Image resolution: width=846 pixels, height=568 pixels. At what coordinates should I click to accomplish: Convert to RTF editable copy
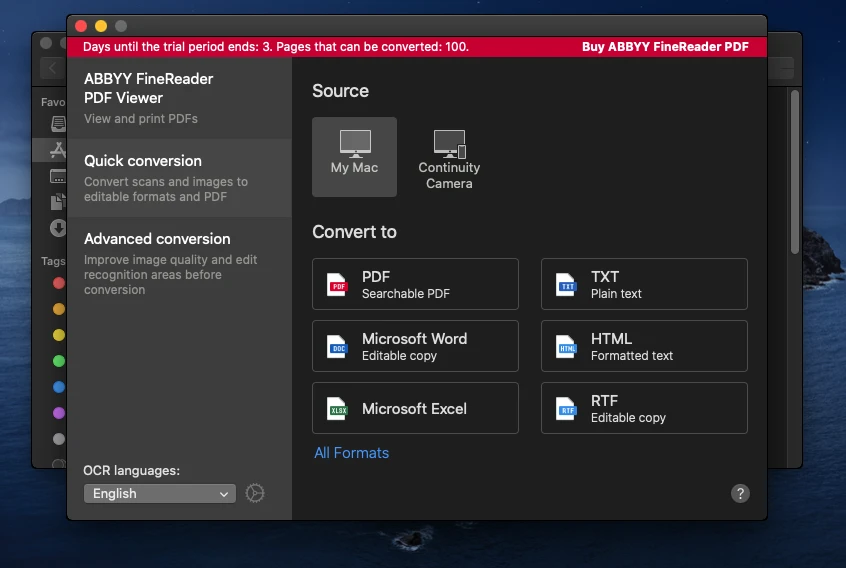point(644,408)
